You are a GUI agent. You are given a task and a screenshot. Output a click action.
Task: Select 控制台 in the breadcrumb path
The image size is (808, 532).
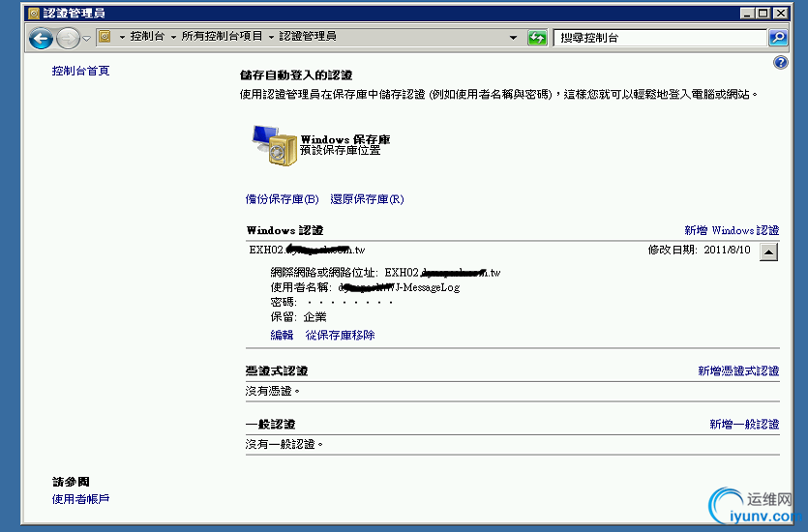tap(147, 36)
